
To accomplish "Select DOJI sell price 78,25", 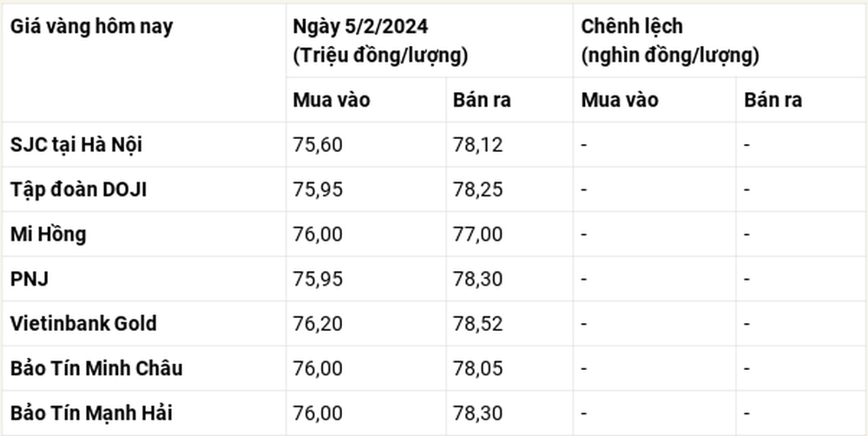I will click(477, 190).
